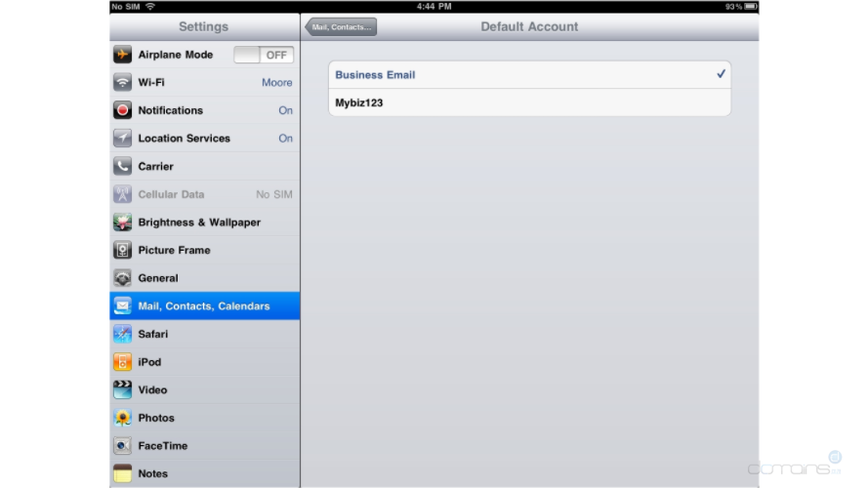The image size is (868, 488).
Task: Open the Safari settings icon
Action: point(123,334)
